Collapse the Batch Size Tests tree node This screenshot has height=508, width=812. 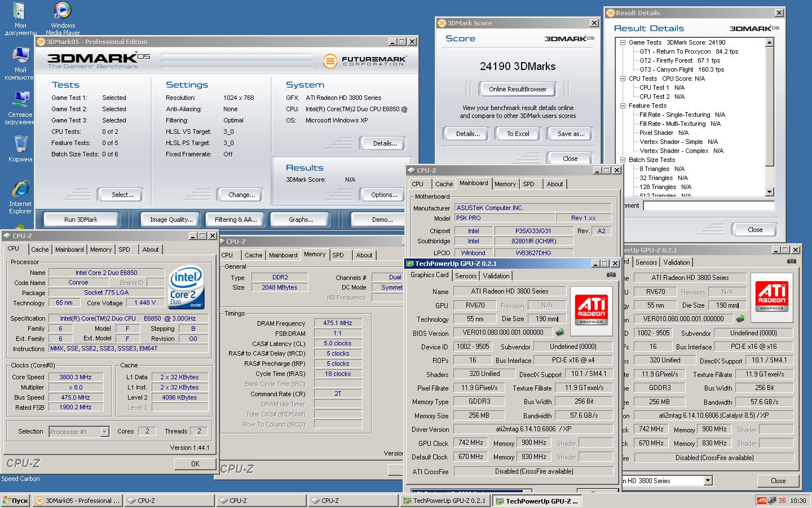tap(623, 160)
